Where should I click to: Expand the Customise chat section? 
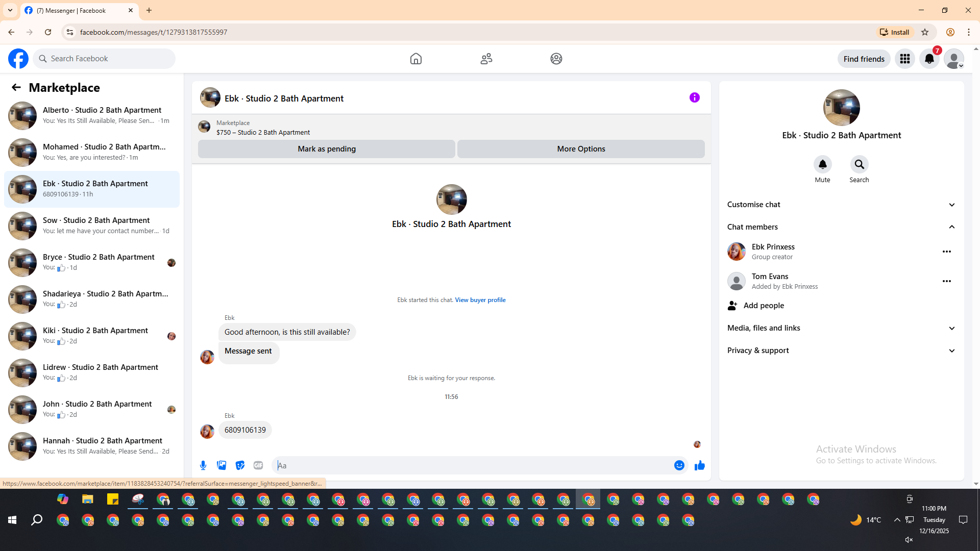842,205
